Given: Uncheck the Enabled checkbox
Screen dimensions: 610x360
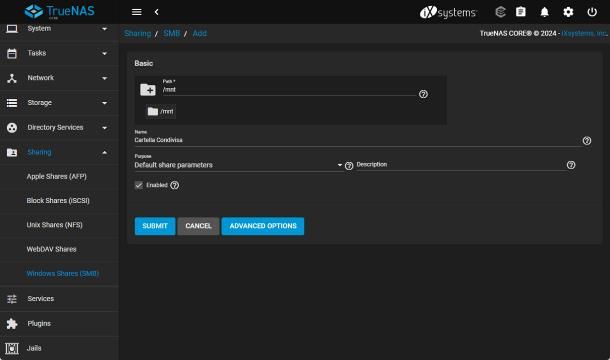Looking at the screenshot, I should (139, 185).
